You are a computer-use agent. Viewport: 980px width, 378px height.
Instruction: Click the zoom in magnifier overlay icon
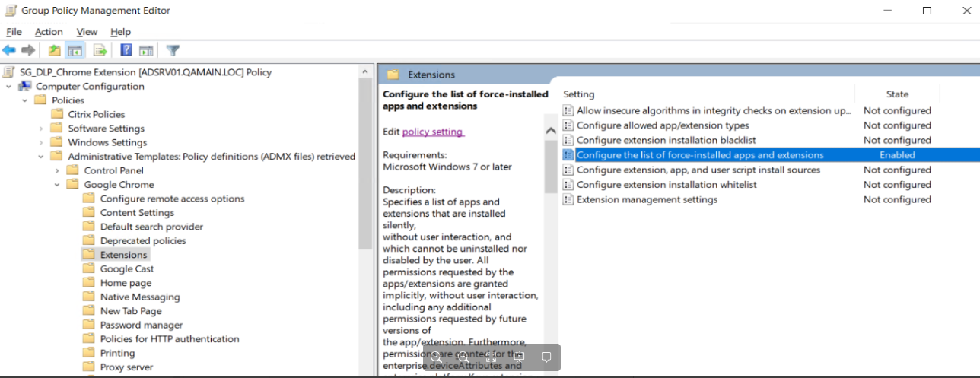[x=463, y=357]
